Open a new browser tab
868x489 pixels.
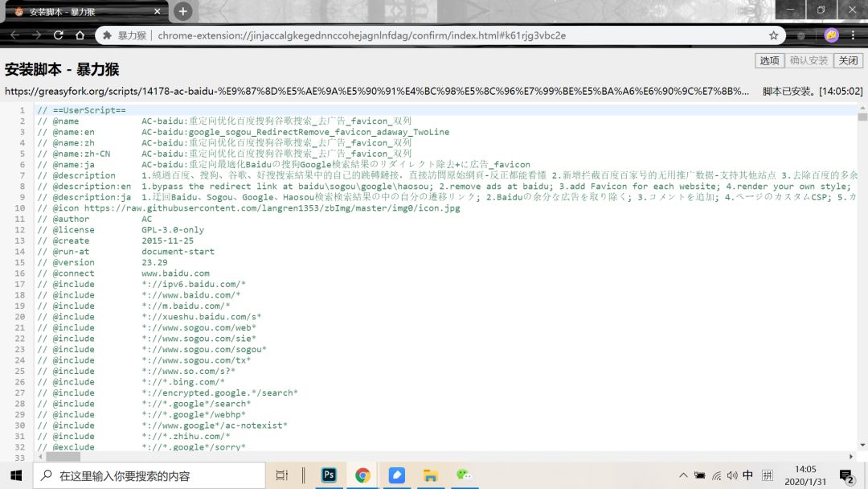pyautogui.click(x=183, y=11)
